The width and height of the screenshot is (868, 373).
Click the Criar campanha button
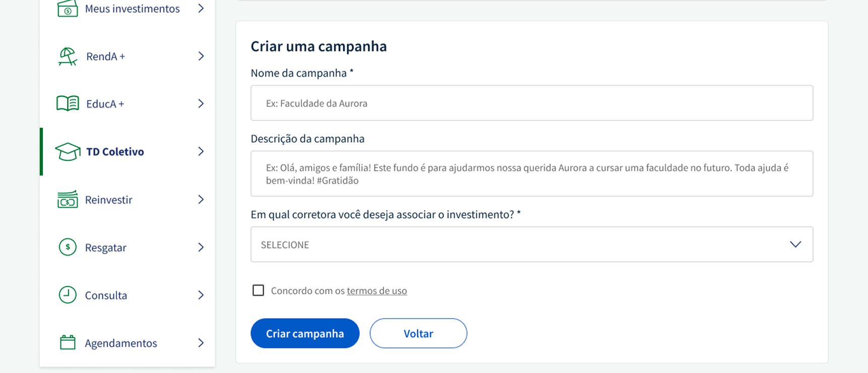pos(305,333)
